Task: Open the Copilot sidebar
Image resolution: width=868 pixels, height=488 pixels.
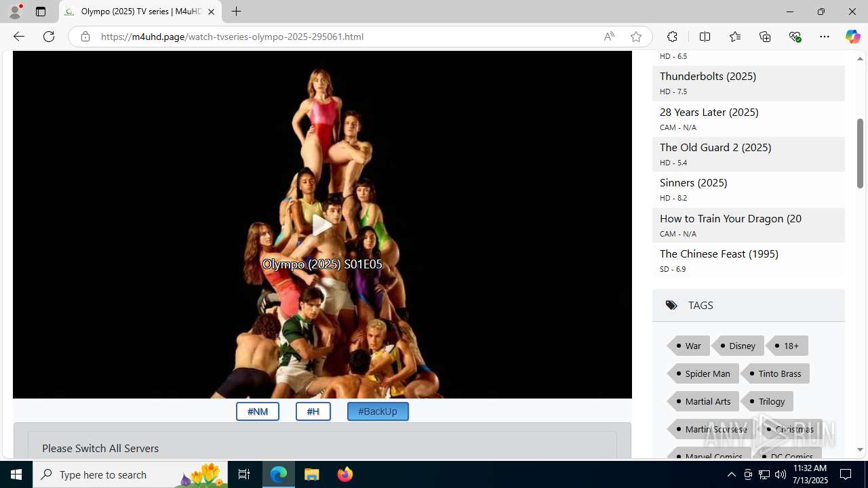Action: click(852, 37)
